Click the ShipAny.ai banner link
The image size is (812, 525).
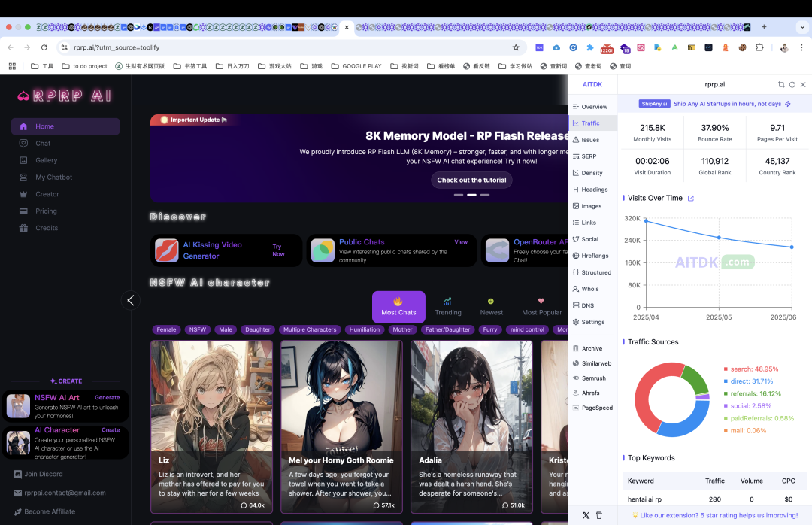pos(715,104)
